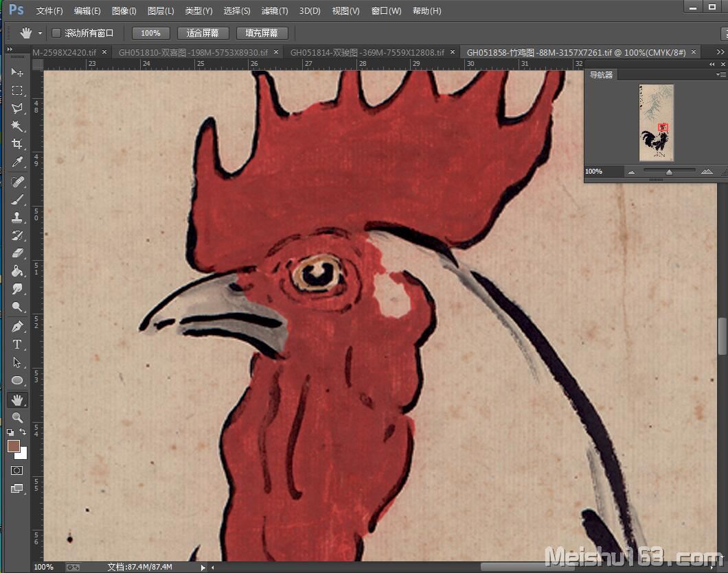Expand the toolbox to two columns
Viewport: 728px width, 573px height.
click(10, 49)
